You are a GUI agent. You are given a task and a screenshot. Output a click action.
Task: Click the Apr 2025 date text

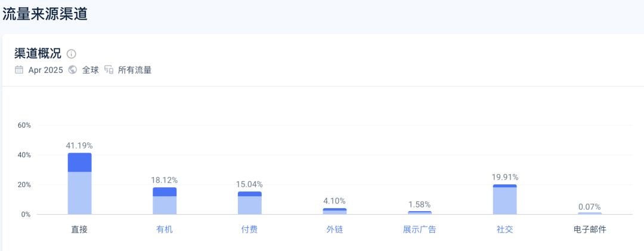(x=45, y=70)
